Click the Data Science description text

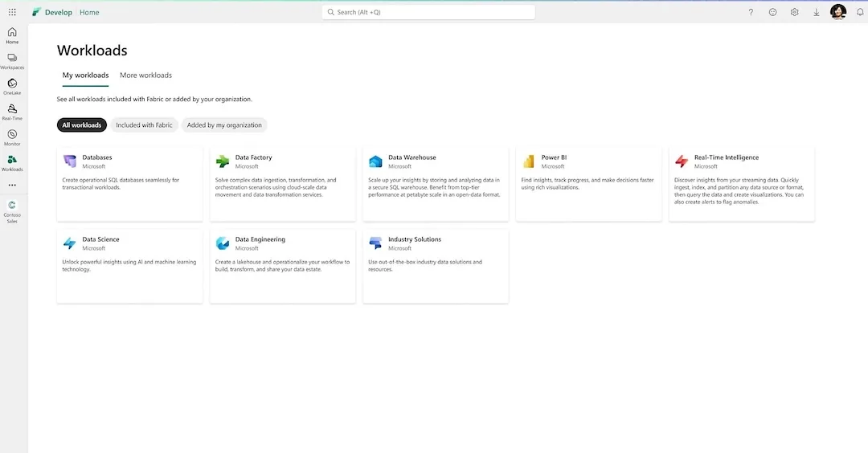(129, 266)
